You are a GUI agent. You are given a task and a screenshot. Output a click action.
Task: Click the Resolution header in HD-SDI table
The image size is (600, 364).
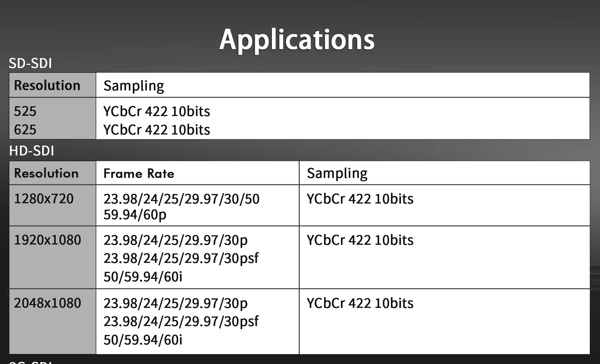47,173
